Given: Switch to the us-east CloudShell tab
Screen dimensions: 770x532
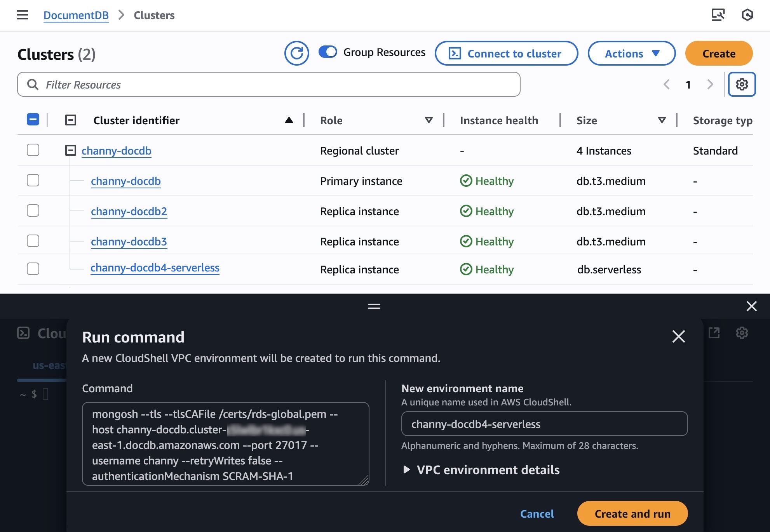Looking at the screenshot, I should click(49, 365).
